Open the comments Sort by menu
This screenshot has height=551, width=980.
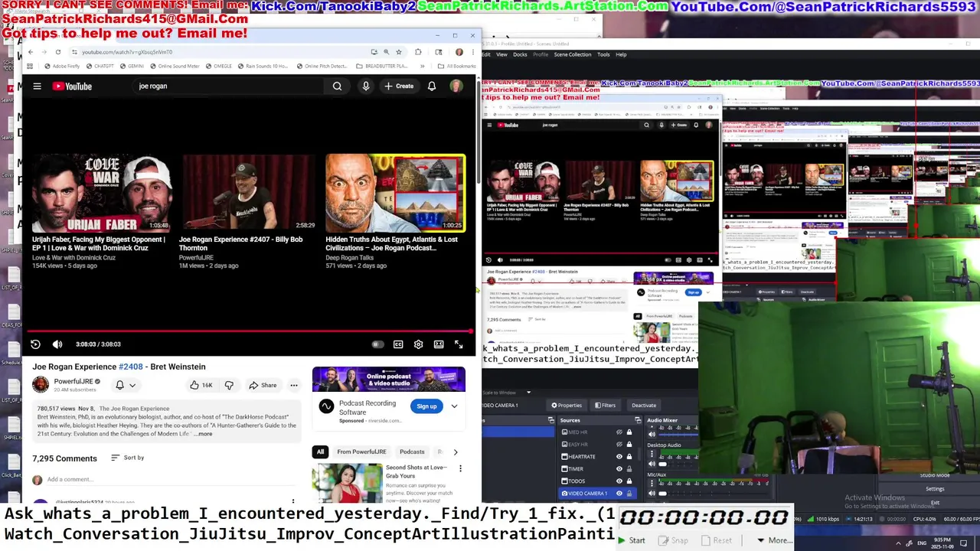128,458
